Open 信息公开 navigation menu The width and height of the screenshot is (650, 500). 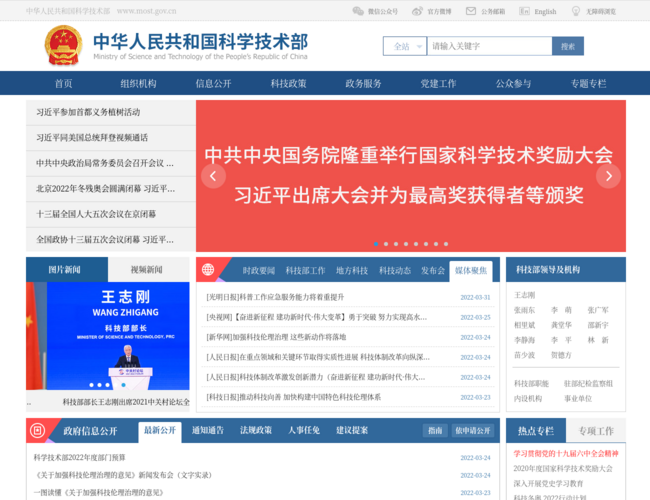click(213, 83)
